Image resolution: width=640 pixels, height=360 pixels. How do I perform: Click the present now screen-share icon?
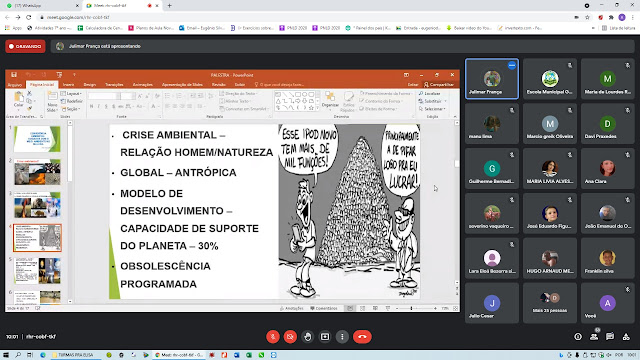click(x=325, y=337)
